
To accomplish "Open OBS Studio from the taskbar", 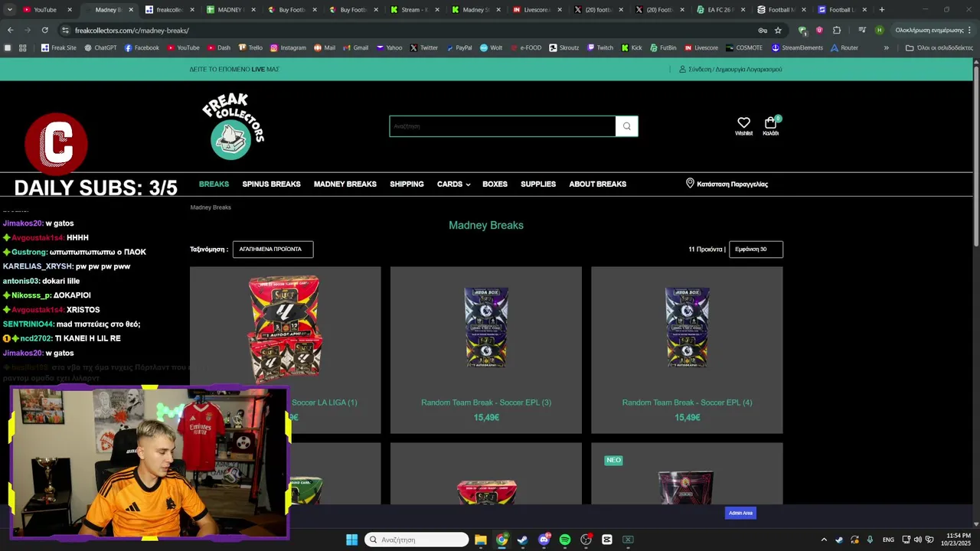I will coord(586,540).
